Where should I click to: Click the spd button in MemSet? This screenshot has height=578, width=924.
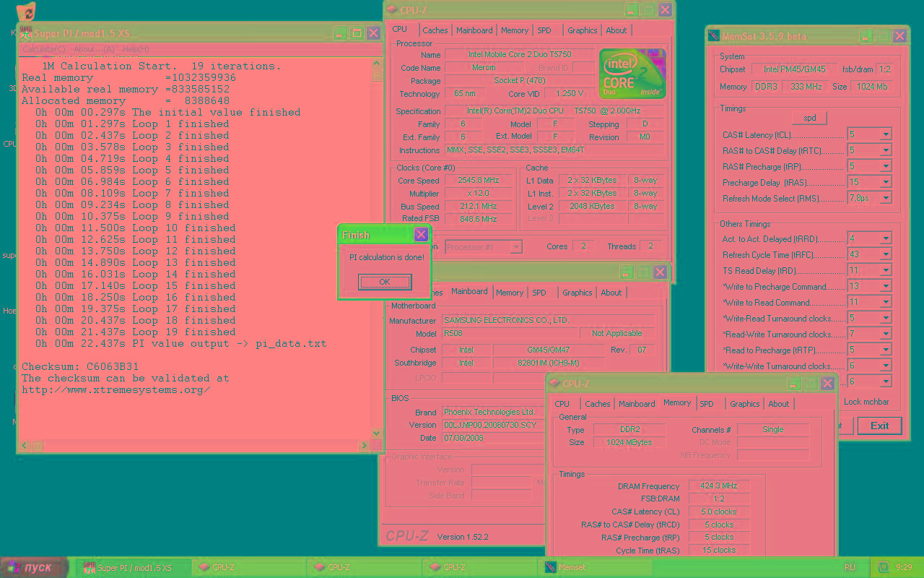(809, 118)
